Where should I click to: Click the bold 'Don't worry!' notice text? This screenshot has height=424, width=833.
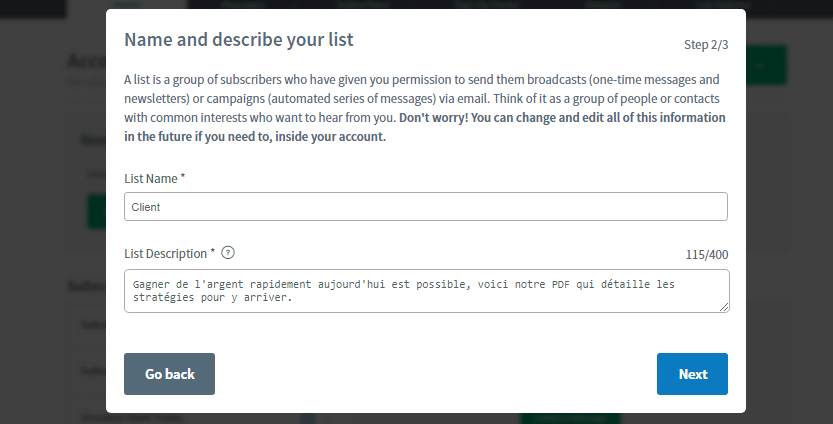(434, 117)
